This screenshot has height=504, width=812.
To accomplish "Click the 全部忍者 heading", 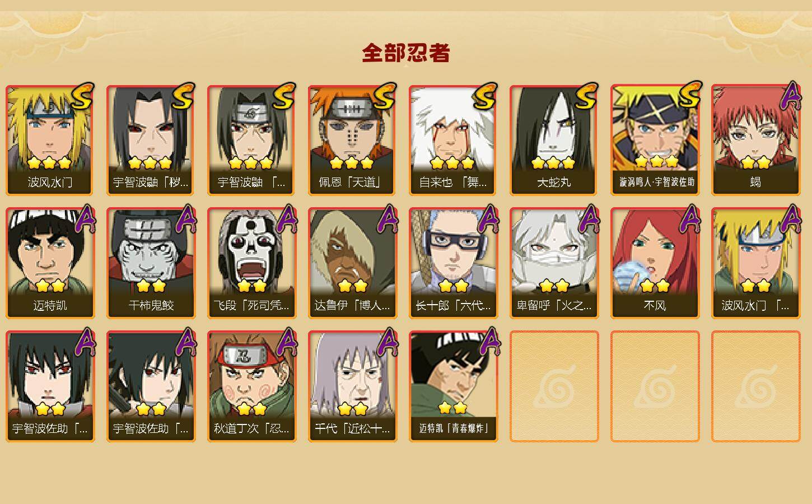I will coord(406,53).
